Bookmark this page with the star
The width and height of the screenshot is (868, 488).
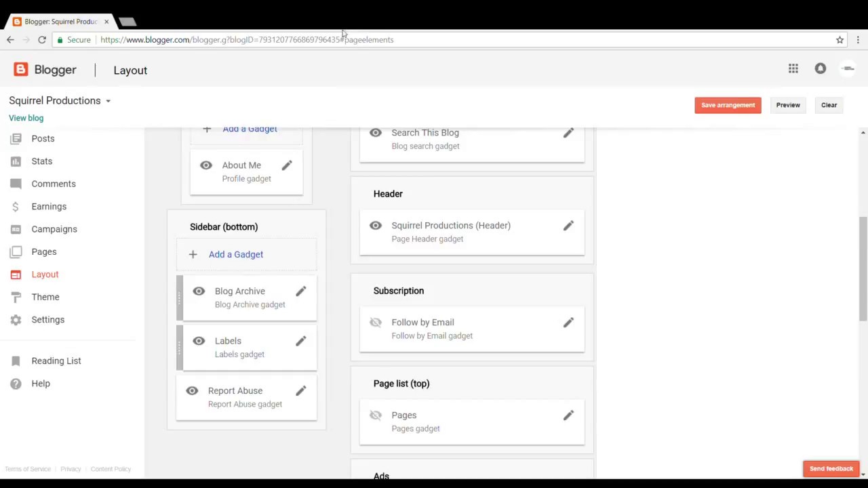(x=840, y=40)
